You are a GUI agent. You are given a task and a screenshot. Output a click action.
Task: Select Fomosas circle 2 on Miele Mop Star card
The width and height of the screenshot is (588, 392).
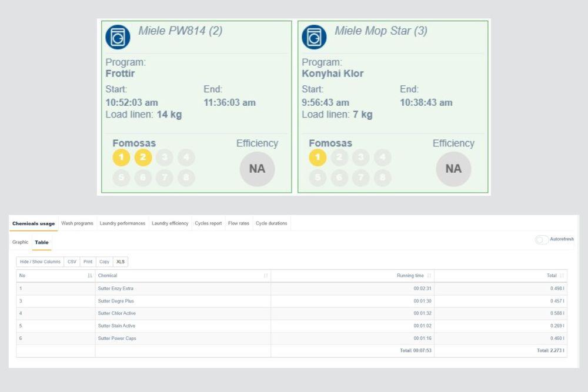(339, 158)
